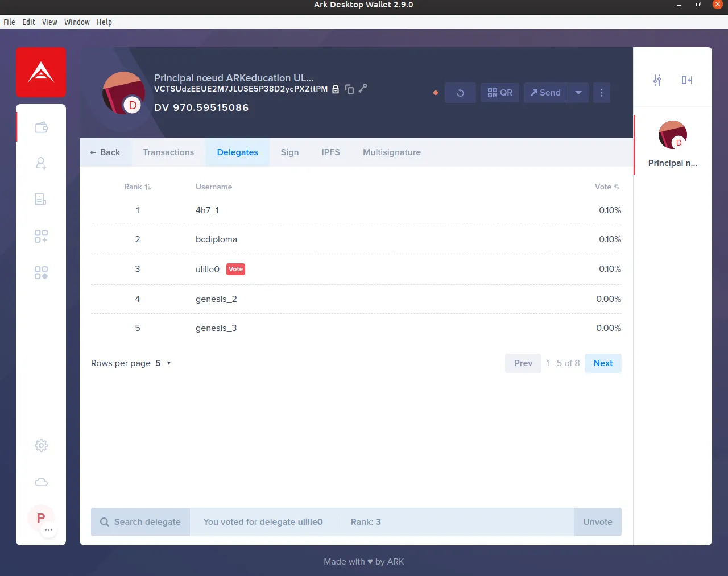Viewport: 728px width, 576px height.
Task: Open the profile avatar P
Action: [x=41, y=518]
